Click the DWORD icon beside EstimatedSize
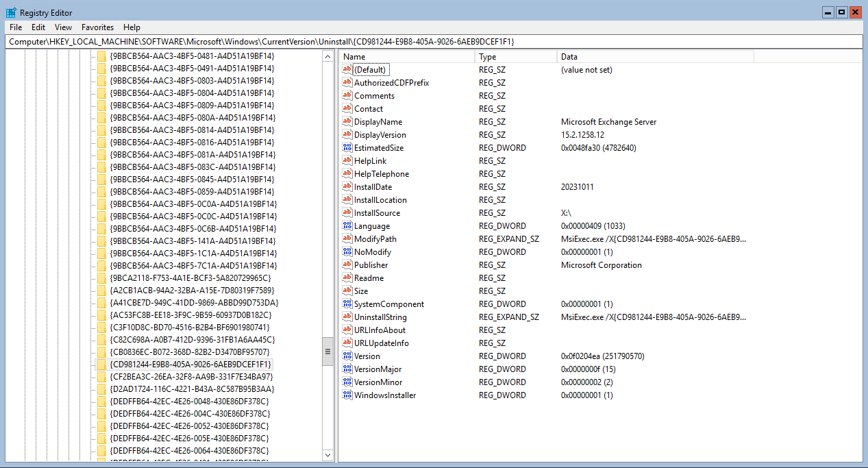 [x=347, y=147]
